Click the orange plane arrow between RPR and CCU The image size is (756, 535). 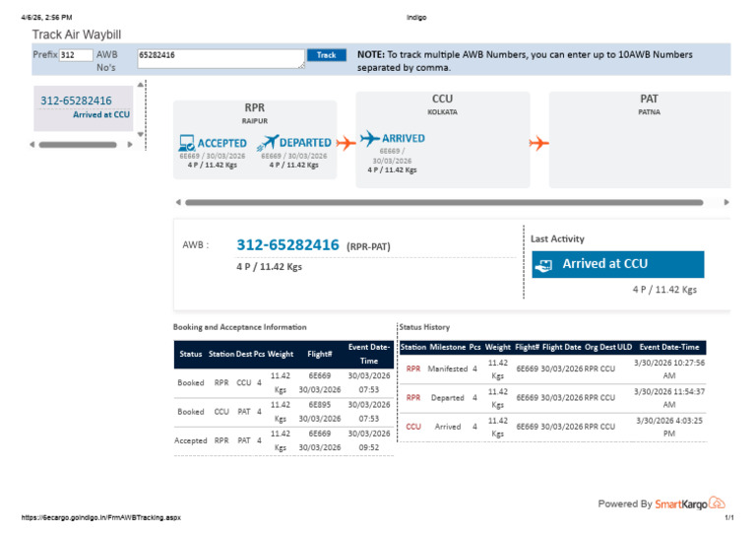(346, 143)
